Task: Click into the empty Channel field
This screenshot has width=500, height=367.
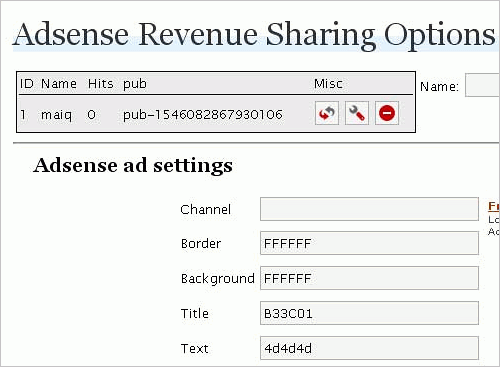Action: point(369,209)
